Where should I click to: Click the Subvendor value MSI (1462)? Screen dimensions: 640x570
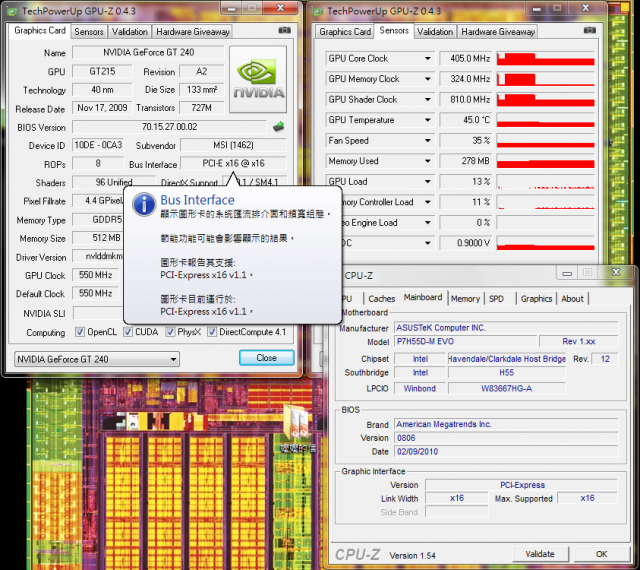[233, 145]
